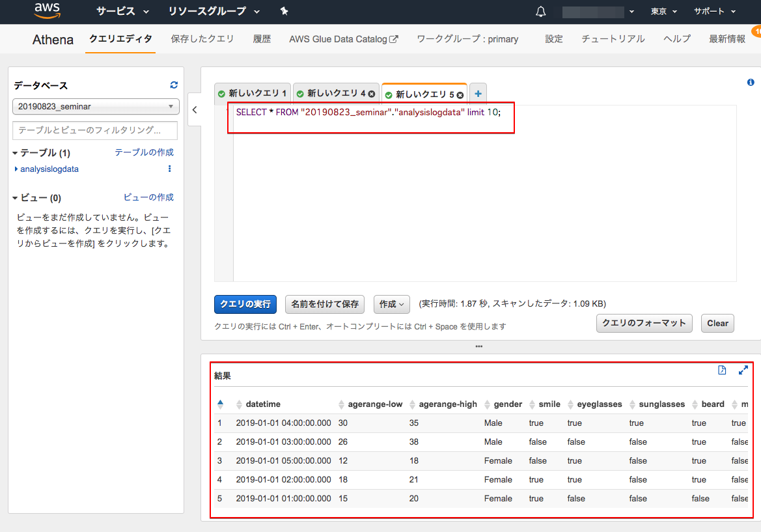Image resolution: width=761 pixels, height=532 pixels.
Task: Close the 新しいクエリ 4 tab
Action: [x=371, y=94]
